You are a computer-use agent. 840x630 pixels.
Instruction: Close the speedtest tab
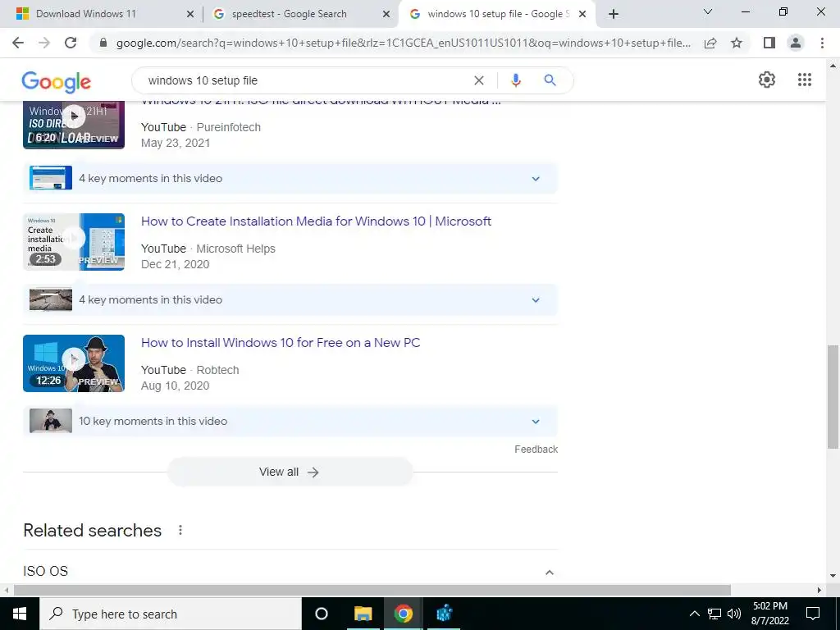pos(386,15)
